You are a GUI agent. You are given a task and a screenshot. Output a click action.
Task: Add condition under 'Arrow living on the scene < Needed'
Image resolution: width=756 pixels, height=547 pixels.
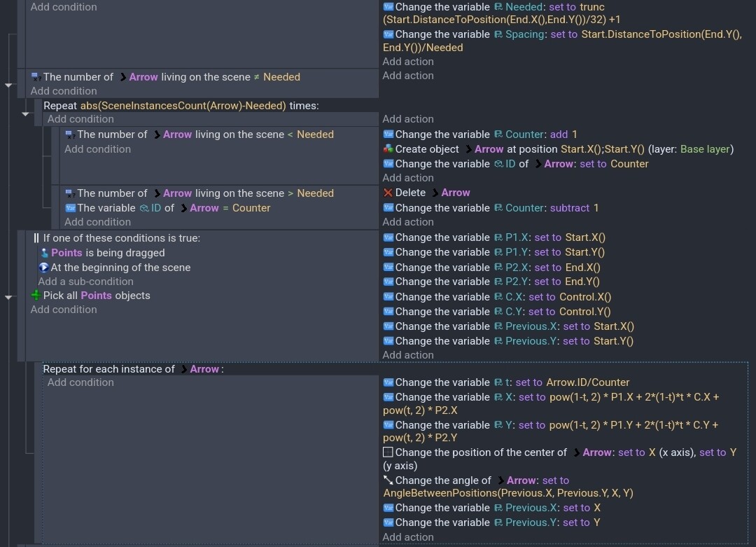pos(97,149)
